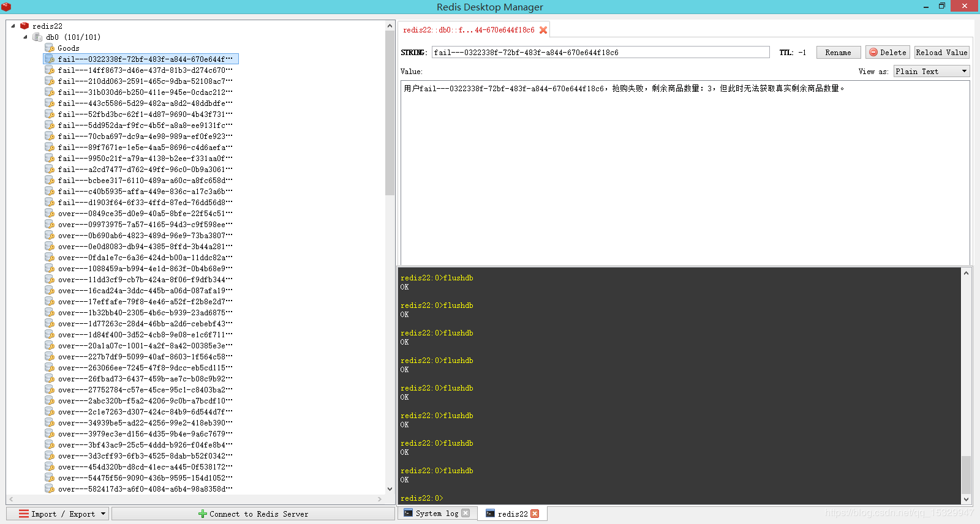The height and width of the screenshot is (524, 980).
Task: Minimize the Redis Desktop Manager window
Action: pyautogui.click(x=925, y=6)
